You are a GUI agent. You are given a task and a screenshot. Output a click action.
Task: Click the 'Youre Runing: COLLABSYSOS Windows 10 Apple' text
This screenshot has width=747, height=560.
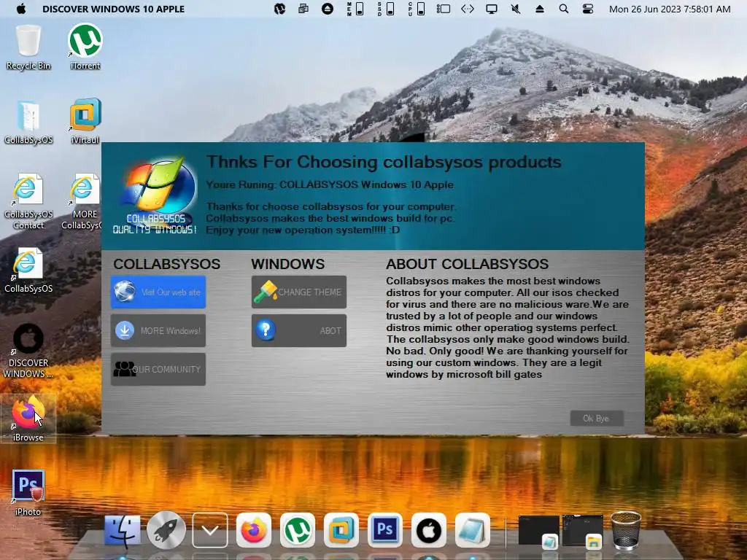330,184
